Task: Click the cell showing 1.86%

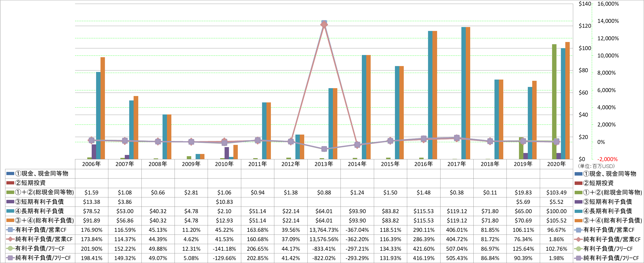Action: tap(556, 239)
